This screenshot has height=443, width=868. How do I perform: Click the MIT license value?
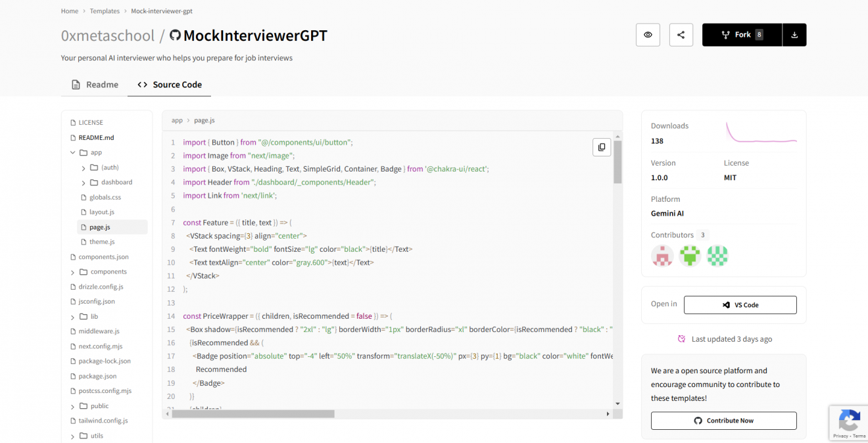(730, 177)
